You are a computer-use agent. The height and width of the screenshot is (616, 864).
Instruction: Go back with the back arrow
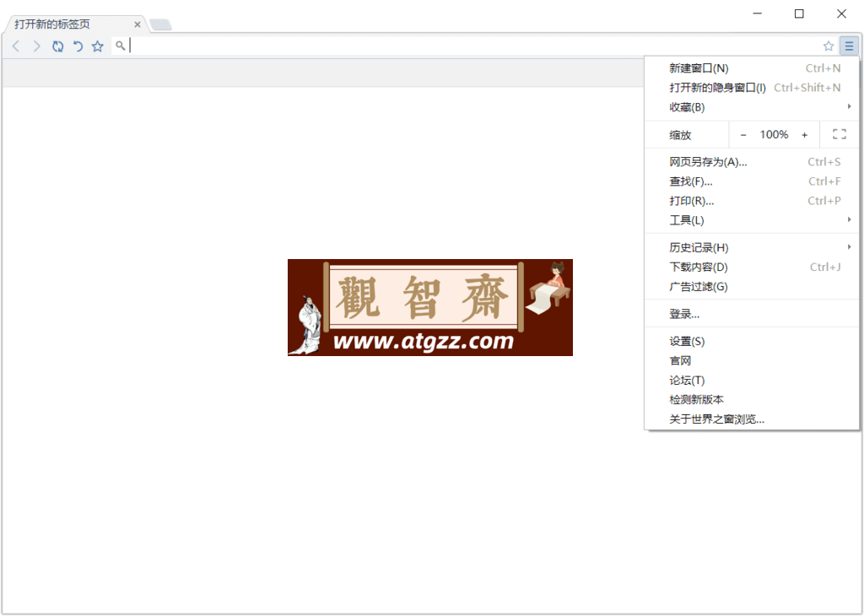[x=16, y=46]
